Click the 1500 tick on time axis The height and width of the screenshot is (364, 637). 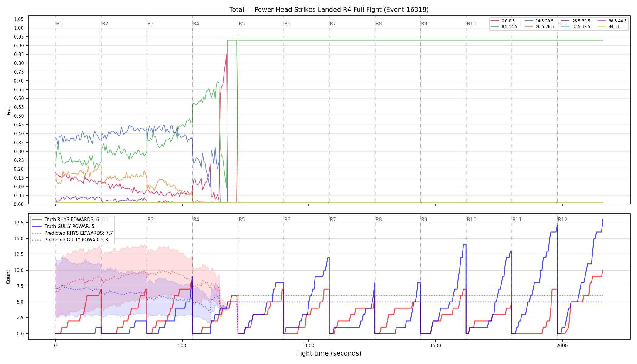(436, 345)
